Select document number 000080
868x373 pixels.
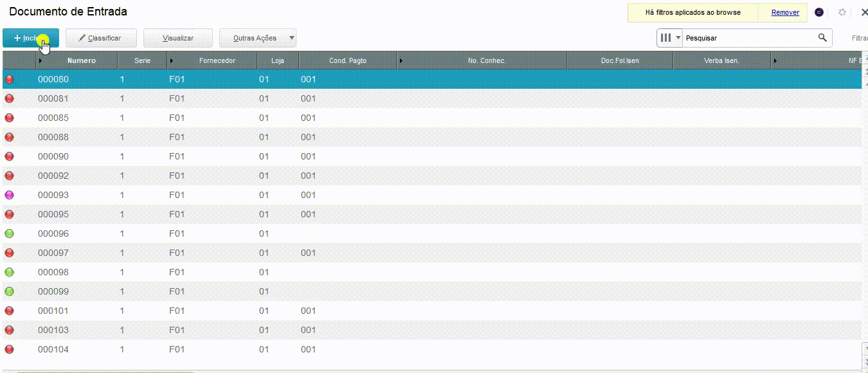pos(53,79)
